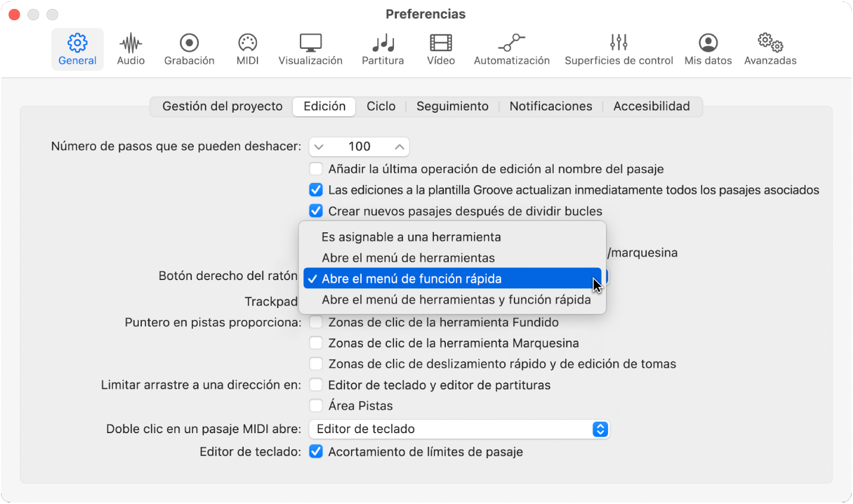
Task: Choose Abre el menú de herramientas y función rápida
Action: (x=452, y=300)
